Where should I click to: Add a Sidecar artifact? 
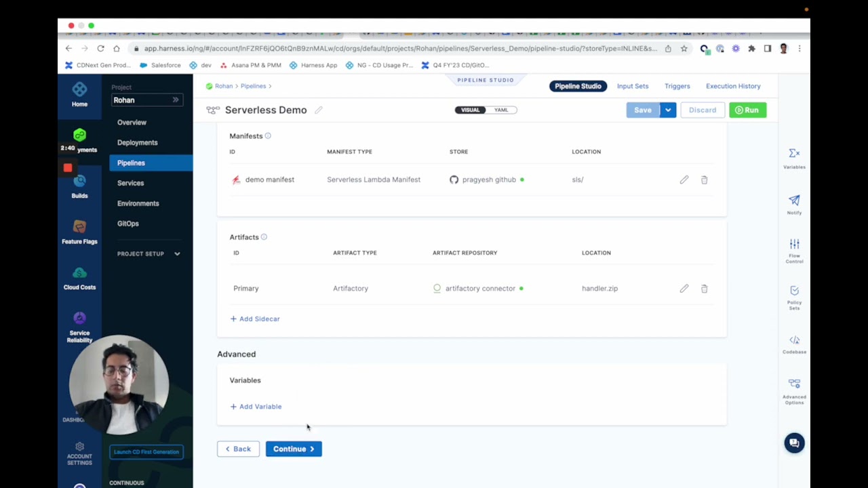255,319
